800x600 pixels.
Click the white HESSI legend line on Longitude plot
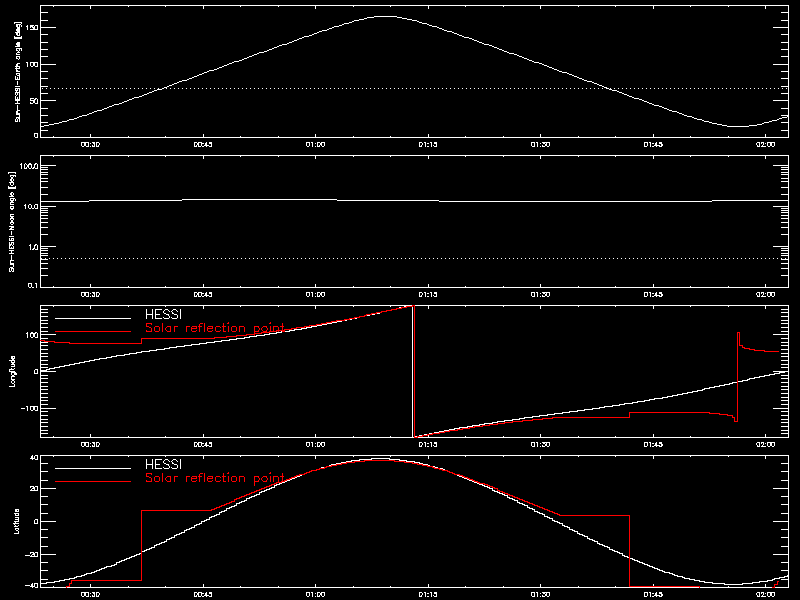tap(93, 318)
